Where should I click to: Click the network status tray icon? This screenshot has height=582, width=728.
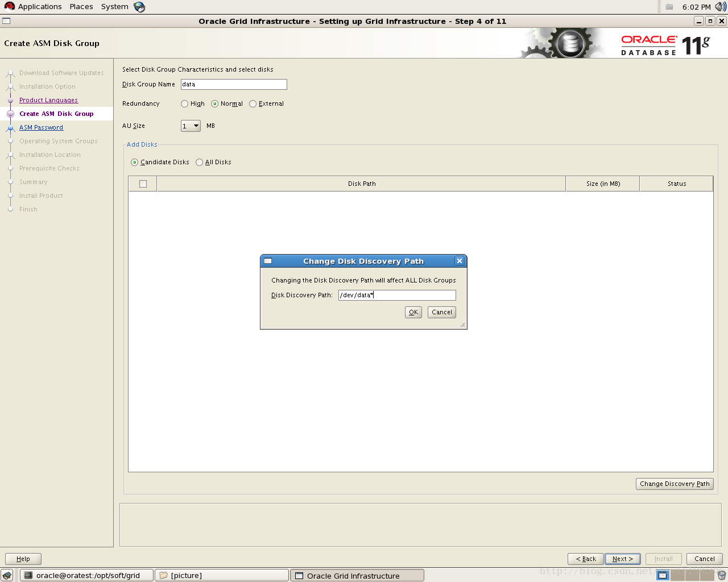pos(669,7)
